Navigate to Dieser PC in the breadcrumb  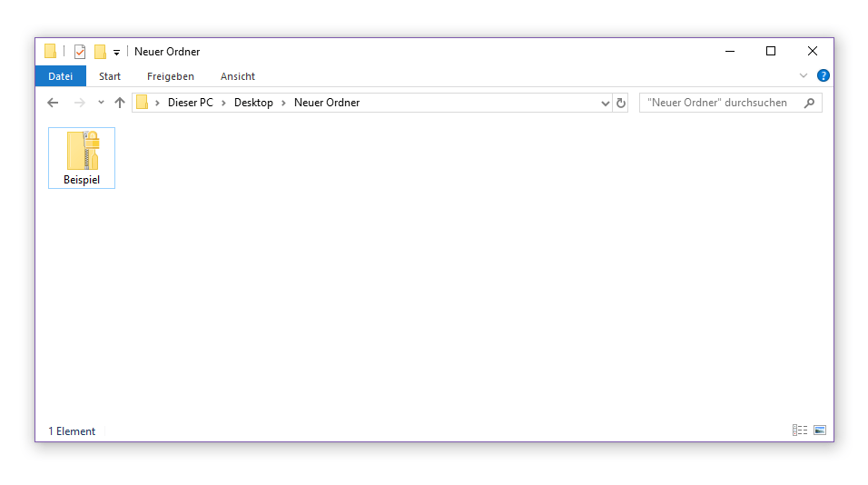coord(191,103)
